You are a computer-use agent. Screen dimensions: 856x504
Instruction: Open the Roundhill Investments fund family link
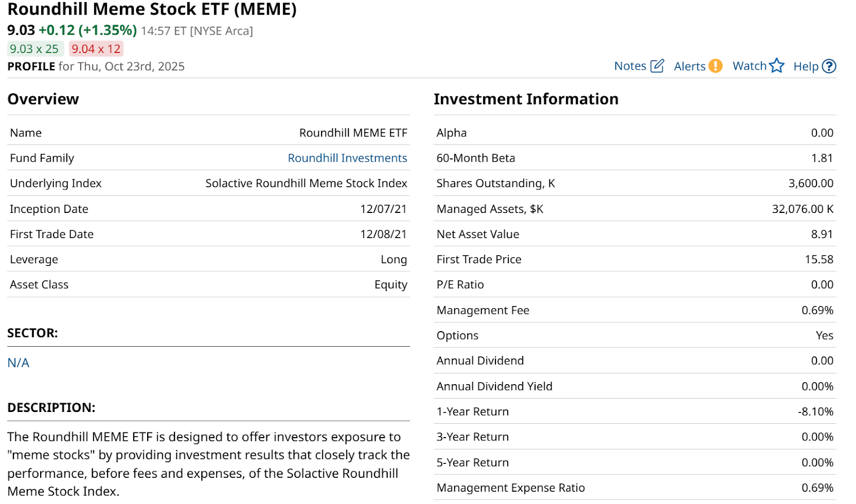coord(347,158)
